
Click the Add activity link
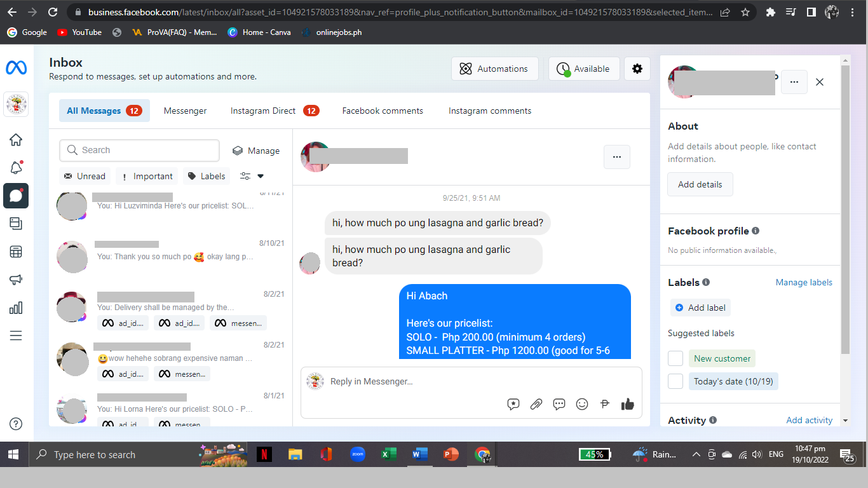point(810,420)
